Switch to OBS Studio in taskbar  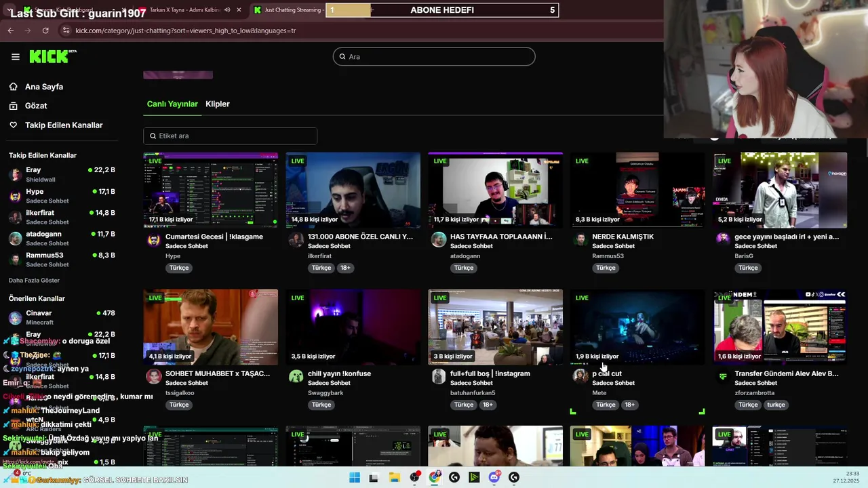(415, 478)
